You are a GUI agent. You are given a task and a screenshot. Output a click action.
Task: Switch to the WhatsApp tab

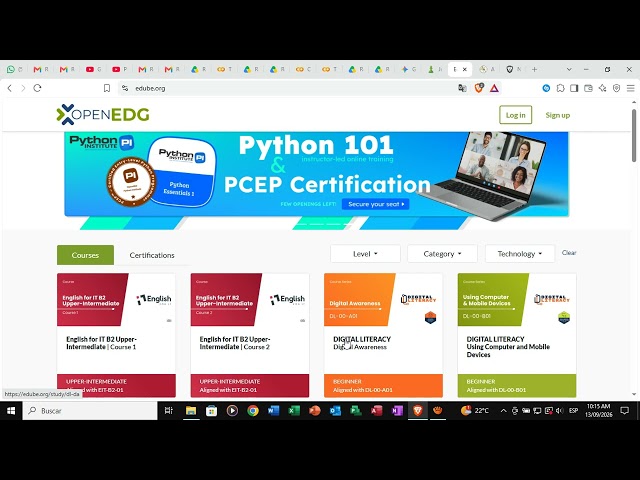[x=14, y=69]
